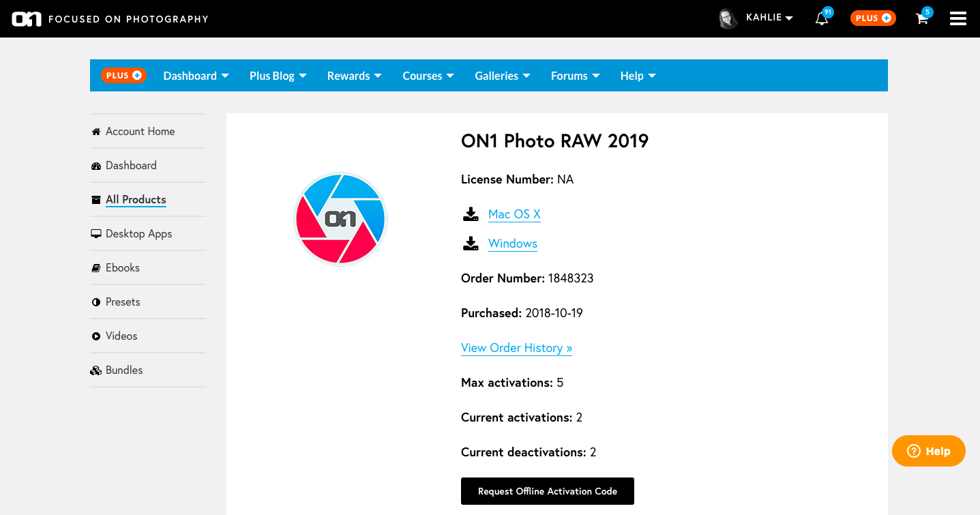Screen dimensions: 980x515
Task: Click the Mac OS X download icon
Action: [x=471, y=215]
